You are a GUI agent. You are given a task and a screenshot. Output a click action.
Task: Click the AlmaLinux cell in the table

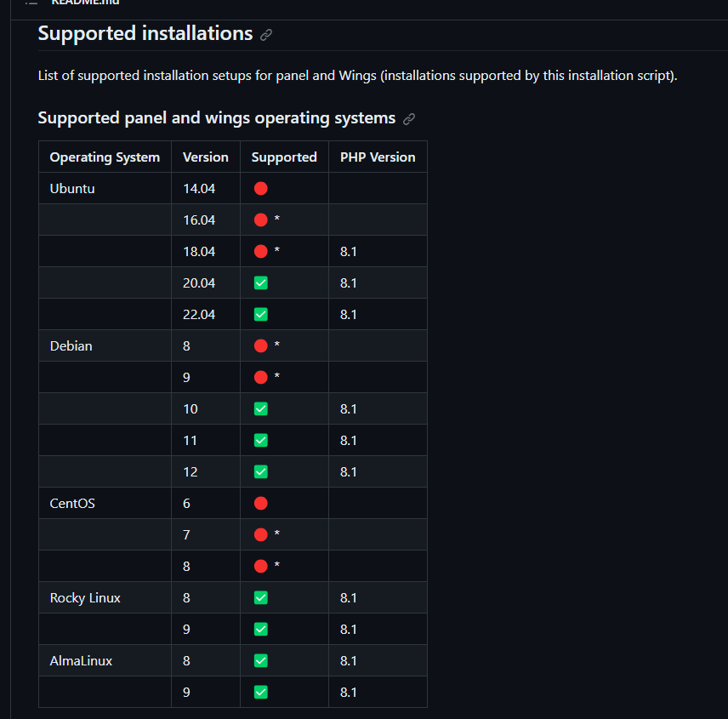[x=81, y=660]
